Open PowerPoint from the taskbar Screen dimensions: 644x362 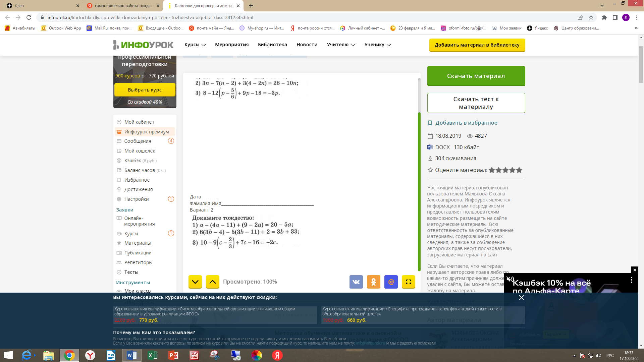[x=173, y=355]
